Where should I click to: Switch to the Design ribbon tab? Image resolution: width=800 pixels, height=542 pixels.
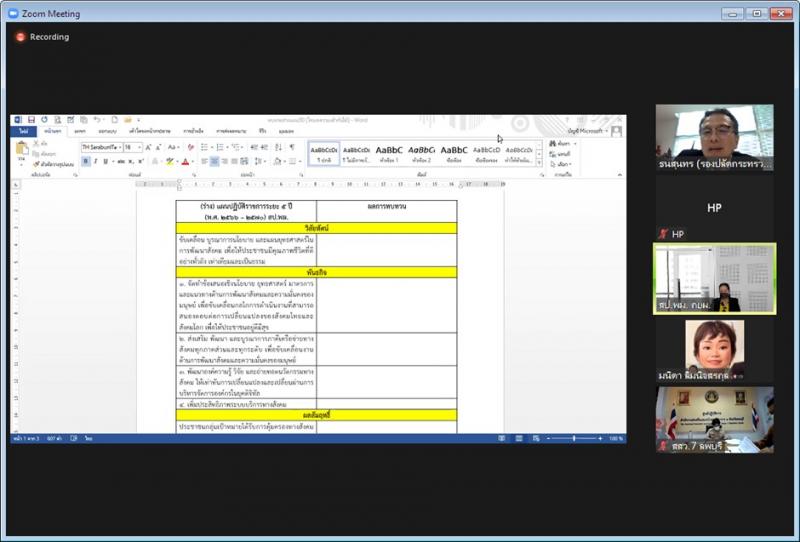pyautogui.click(x=108, y=131)
